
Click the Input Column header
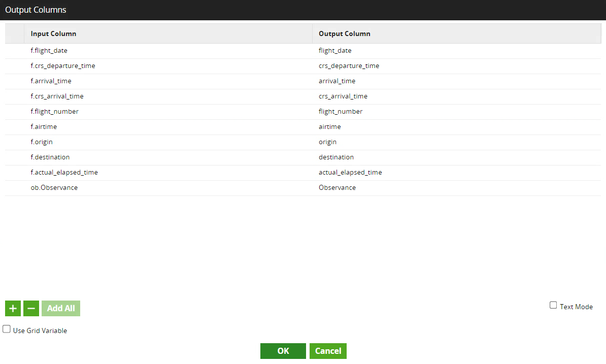(53, 34)
